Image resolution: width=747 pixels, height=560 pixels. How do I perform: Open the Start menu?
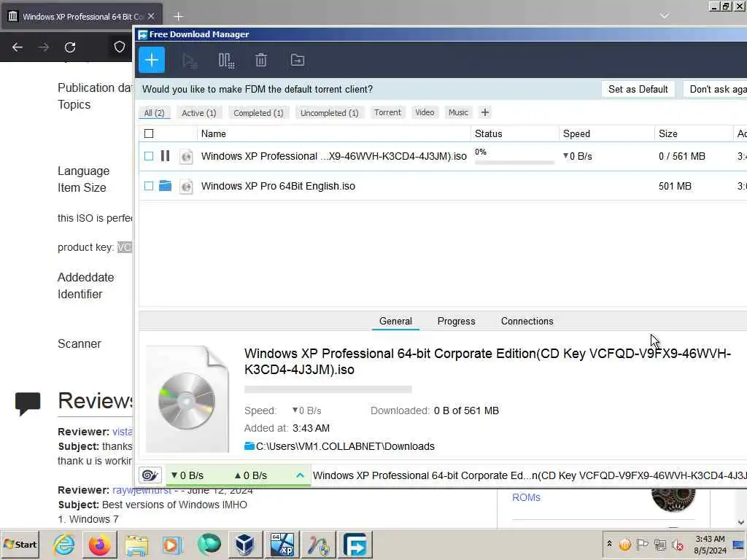click(x=20, y=544)
